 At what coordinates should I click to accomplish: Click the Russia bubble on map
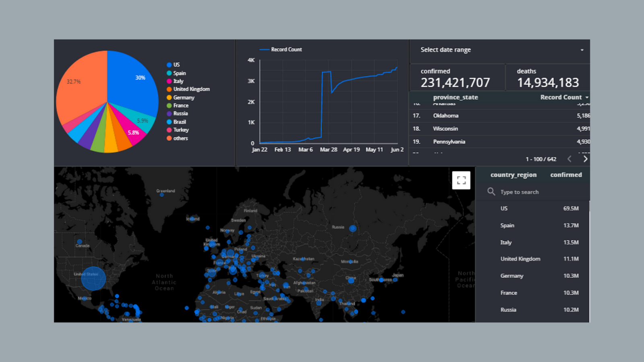point(353,228)
